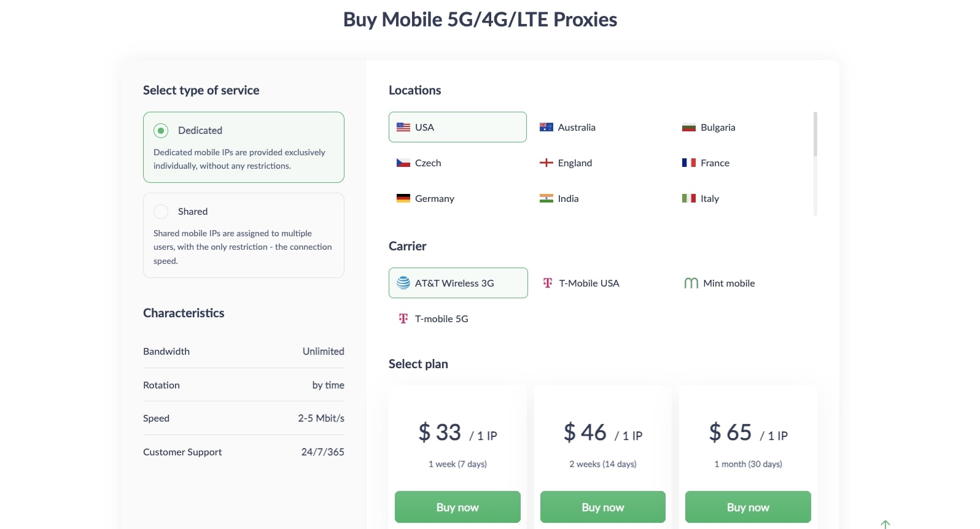This screenshot has height=529, width=980.
Task: Click the locations list scrollbar
Action: tap(815, 134)
